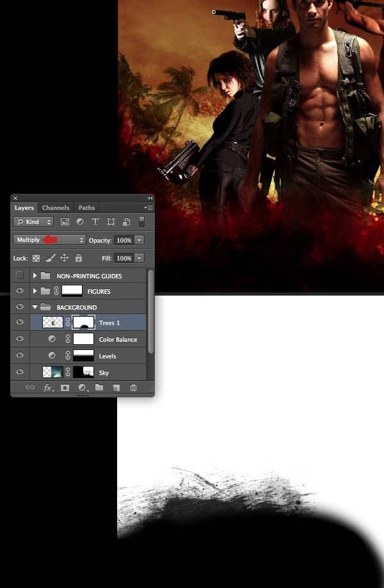Viewport: 384px width, 588px height.
Task: Show the NON-PRINTING GUIDES group
Action: point(19,276)
